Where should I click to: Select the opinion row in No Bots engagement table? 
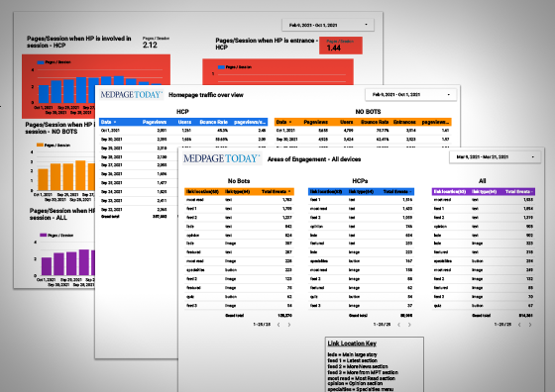click(239, 235)
